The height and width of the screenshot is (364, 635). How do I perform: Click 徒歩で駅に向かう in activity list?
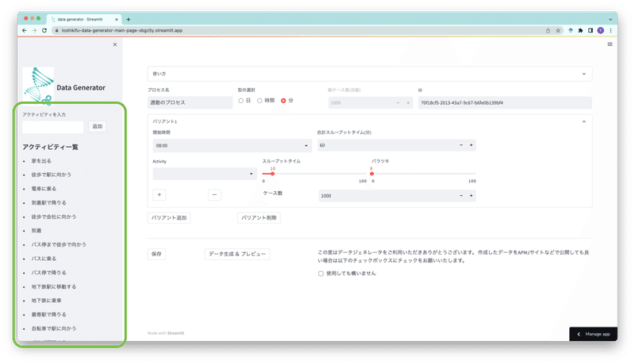tap(52, 174)
